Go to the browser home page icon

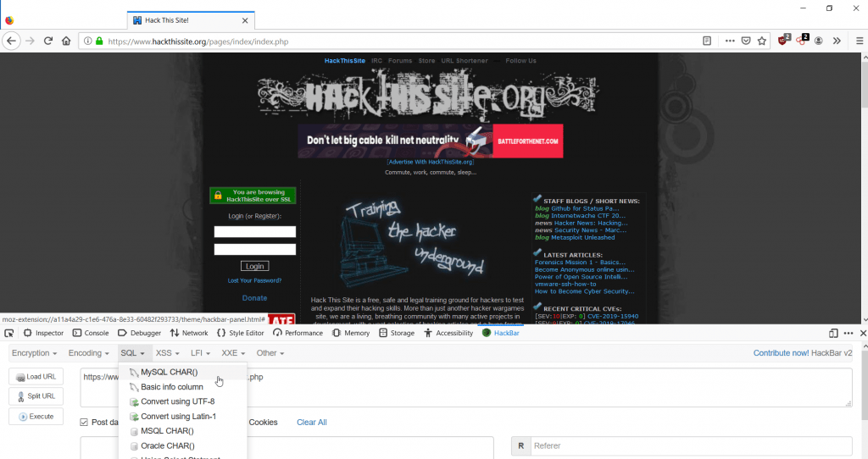click(x=66, y=41)
